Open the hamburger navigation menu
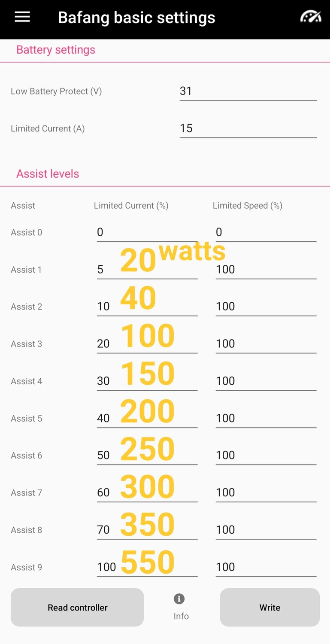 (x=22, y=17)
